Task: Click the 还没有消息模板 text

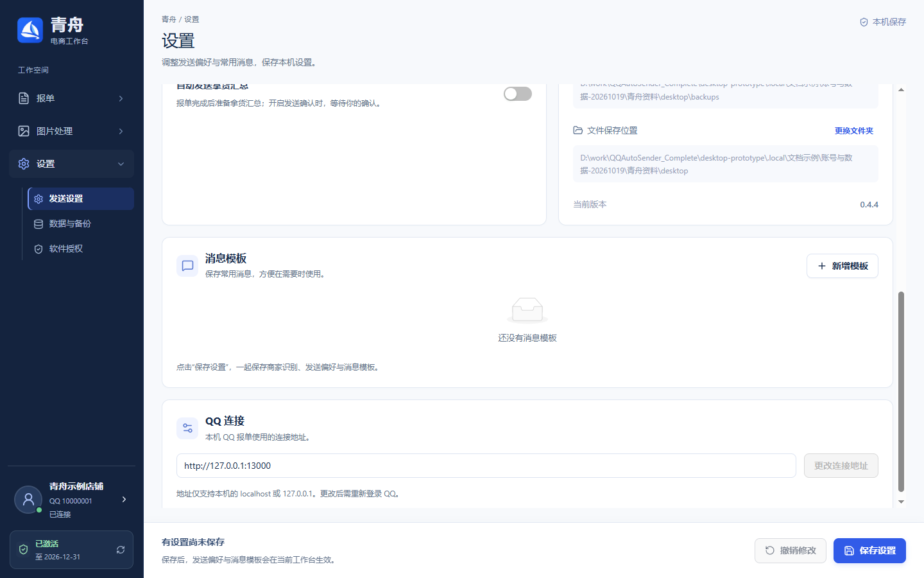Action: coord(527,338)
